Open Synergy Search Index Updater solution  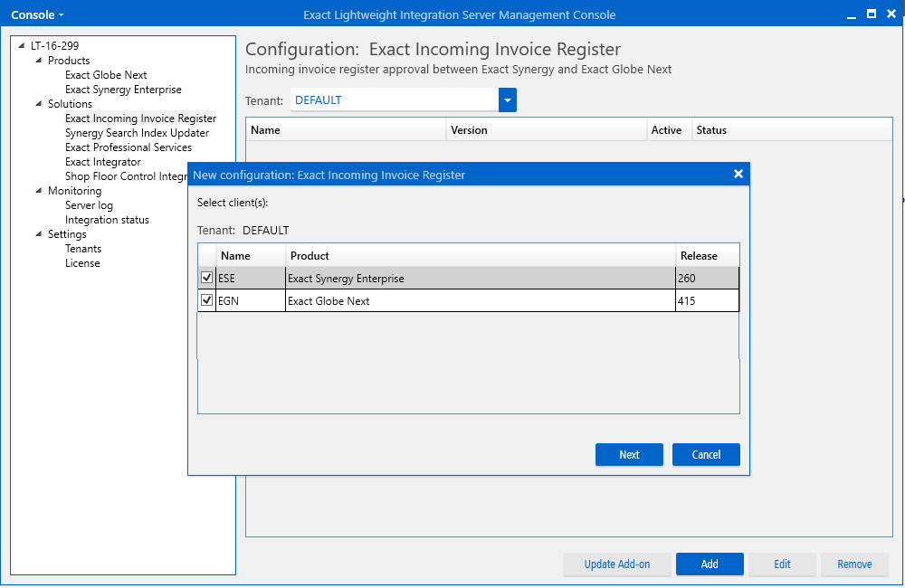pyautogui.click(x=137, y=133)
